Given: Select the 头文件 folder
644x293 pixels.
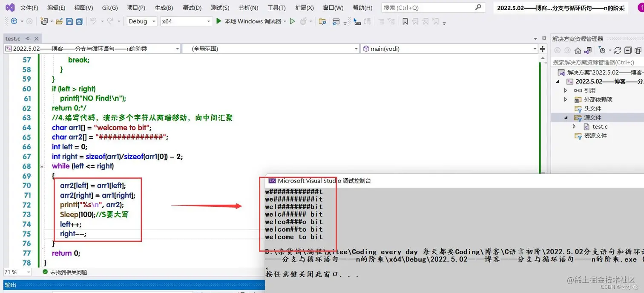Looking at the screenshot, I should tap(592, 108).
